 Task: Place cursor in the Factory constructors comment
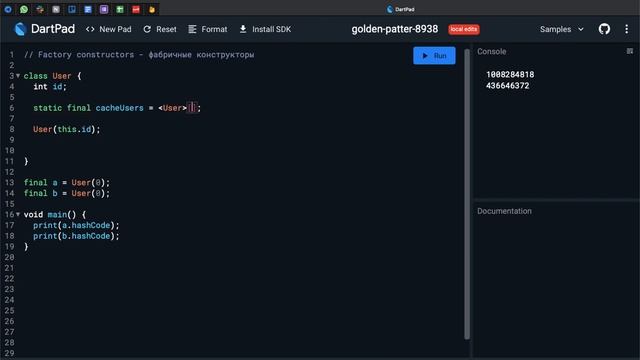click(x=139, y=55)
